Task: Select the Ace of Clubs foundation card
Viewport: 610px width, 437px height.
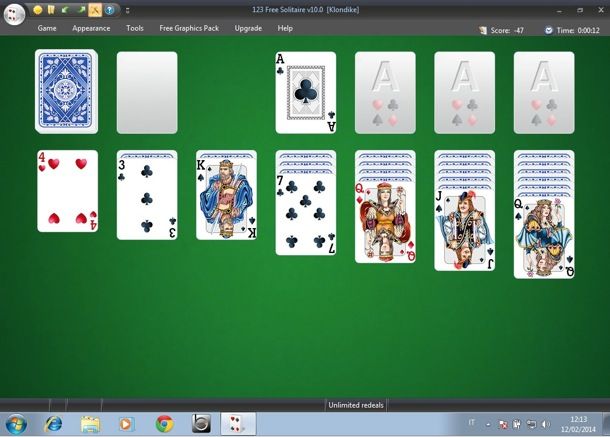Action: (306, 93)
